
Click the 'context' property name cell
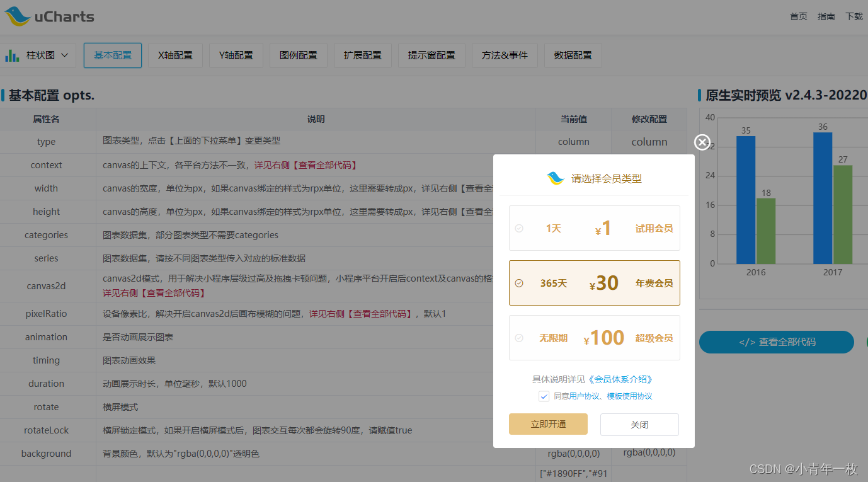[46, 165]
